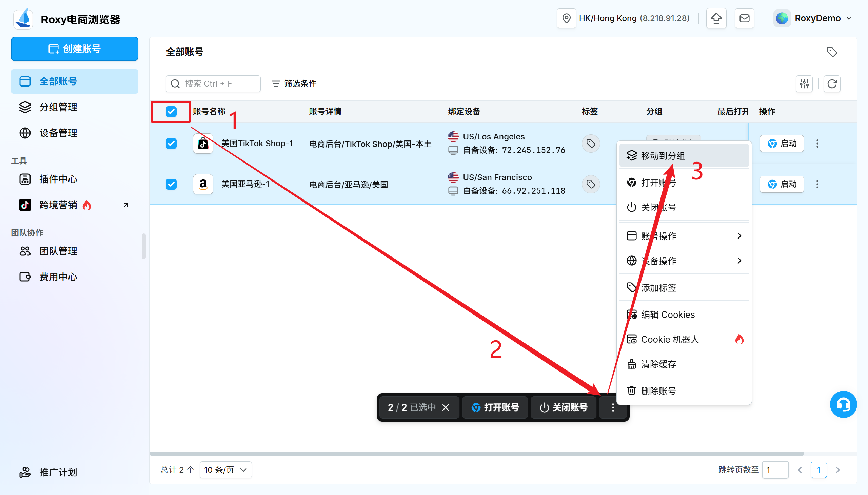
Task: Click 启动 for 美国TikTok Shop-1
Action: (x=782, y=144)
